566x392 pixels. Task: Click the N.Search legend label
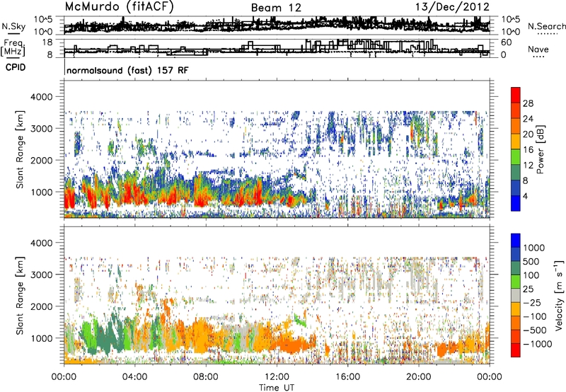coord(546,26)
